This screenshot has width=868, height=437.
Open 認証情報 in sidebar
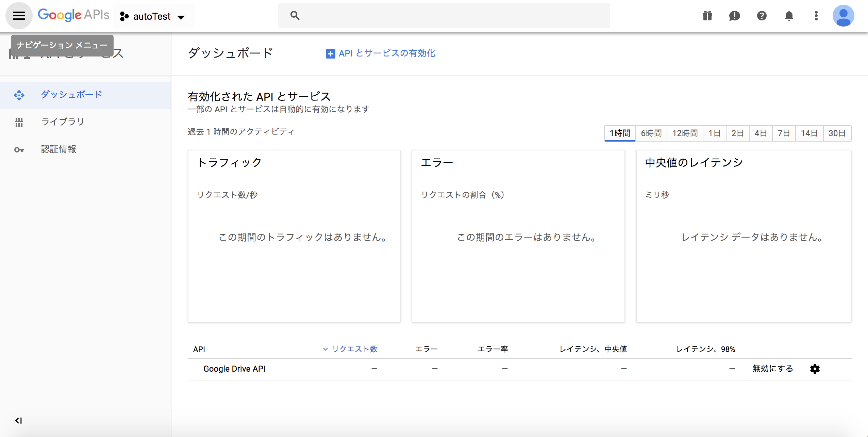click(59, 149)
